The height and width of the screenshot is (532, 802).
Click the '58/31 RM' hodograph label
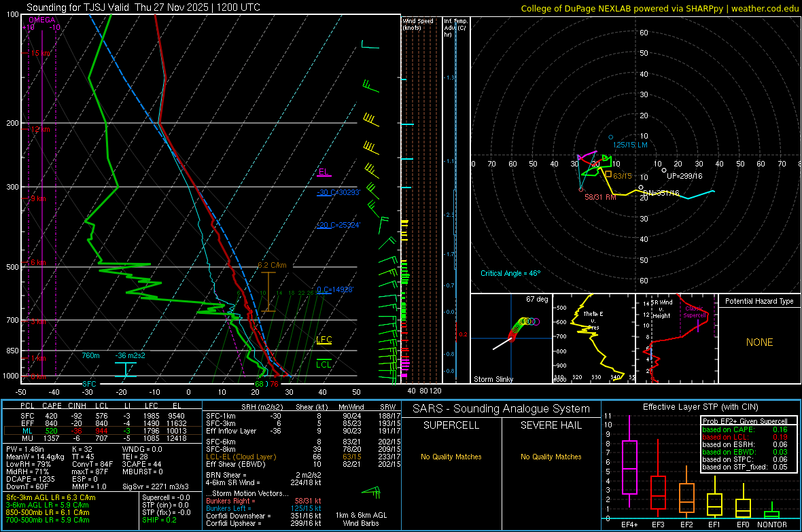tap(600, 197)
